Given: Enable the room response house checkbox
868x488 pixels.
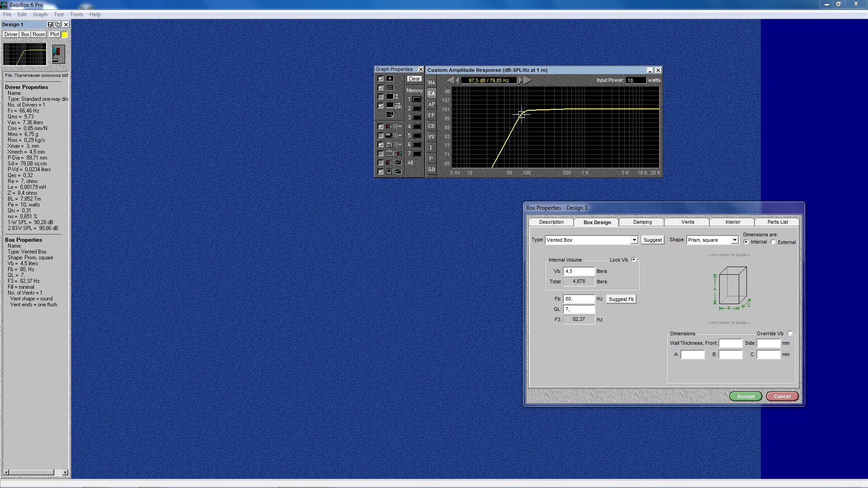Looking at the screenshot, I should click(x=381, y=145).
